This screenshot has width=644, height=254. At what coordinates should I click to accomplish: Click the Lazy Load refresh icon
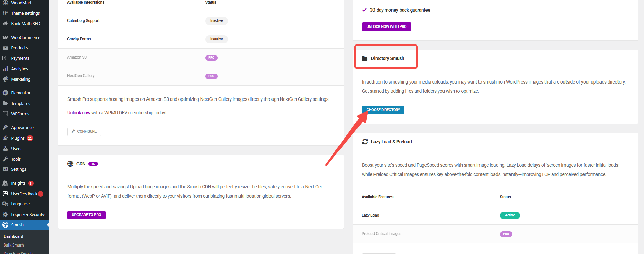coord(365,142)
